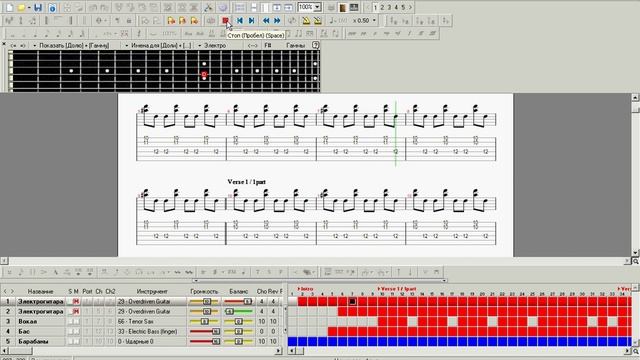Image resolution: width=640 pixels, height=360 pixels.
Task: Click Вокал track balance slider handle
Action: pyautogui.click(x=238, y=322)
